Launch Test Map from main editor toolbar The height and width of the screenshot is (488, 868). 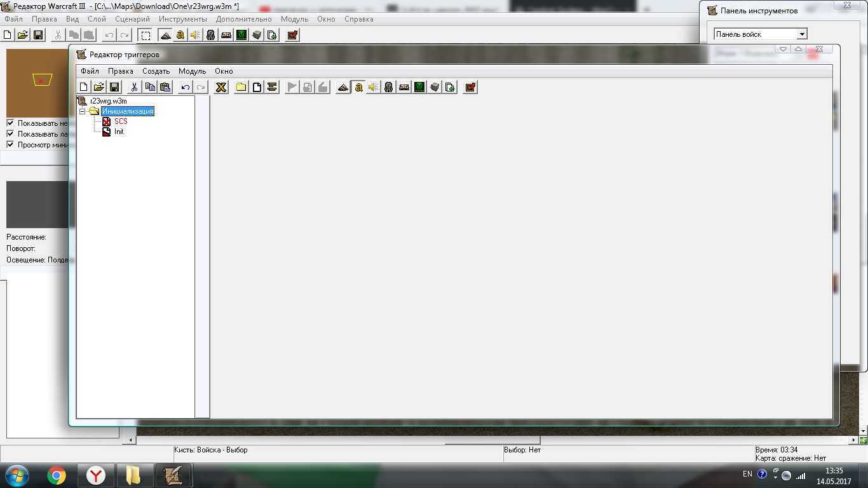click(292, 35)
